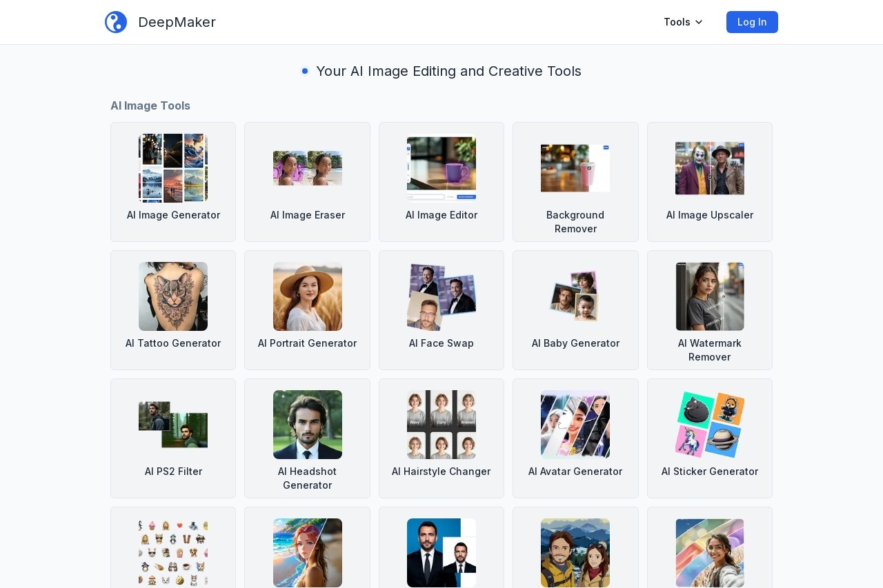883x588 pixels.
Task: Open Background Remover tool
Action: point(575,182)
